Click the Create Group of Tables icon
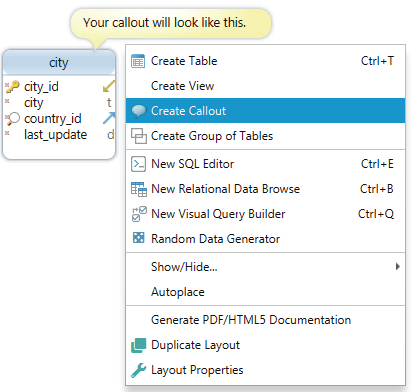This screenshot has height=392, width=412. (x=139, y=136)
